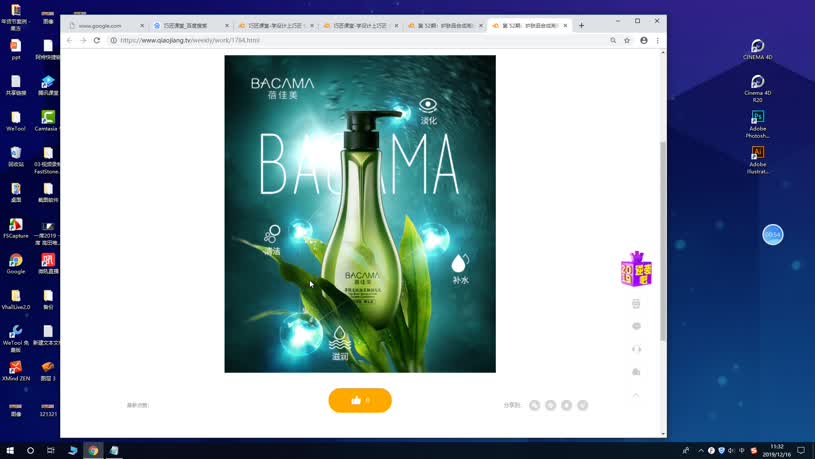Click the browser back arrow
This screenshot has height=459, width=815.
[69, 40]
